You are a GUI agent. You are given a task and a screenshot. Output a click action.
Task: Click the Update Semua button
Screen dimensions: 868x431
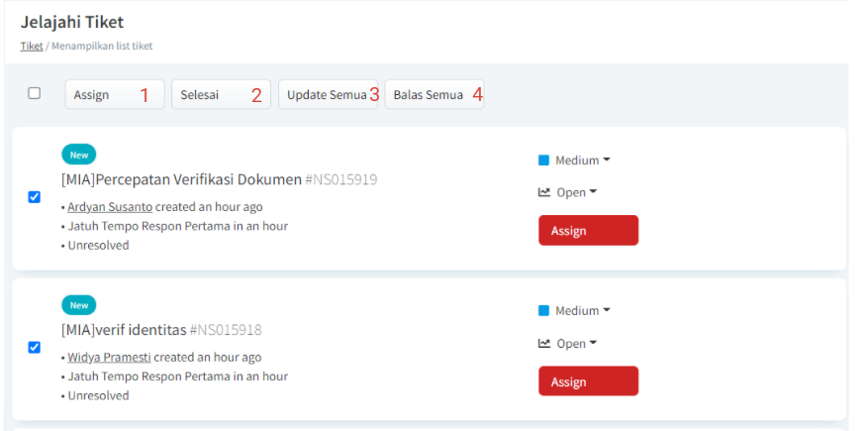328,95
